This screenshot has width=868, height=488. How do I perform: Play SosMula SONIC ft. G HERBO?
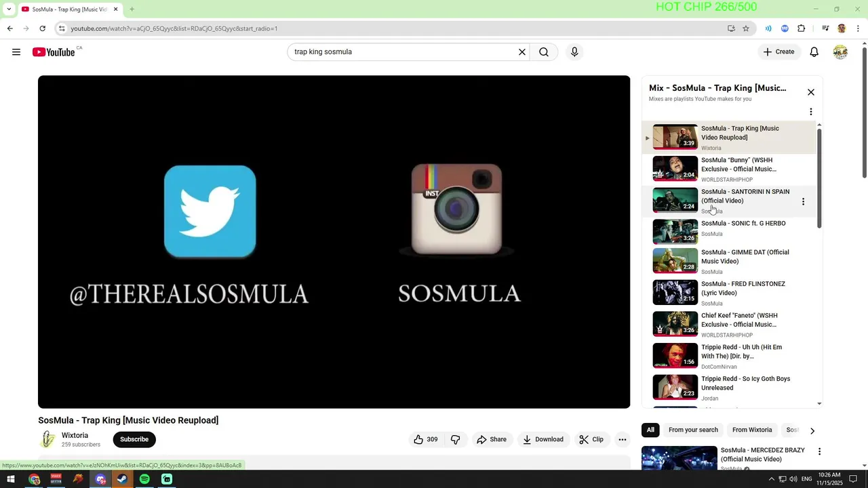729,230
